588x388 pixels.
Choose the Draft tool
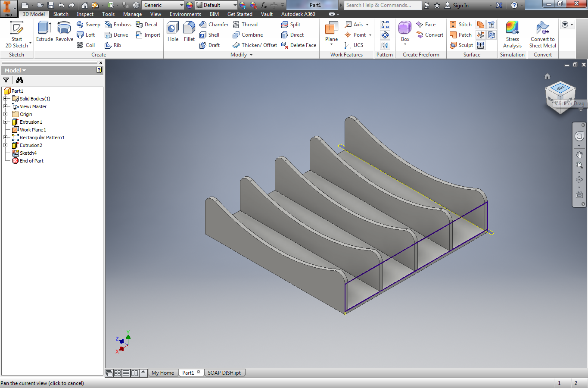(210, 45)
